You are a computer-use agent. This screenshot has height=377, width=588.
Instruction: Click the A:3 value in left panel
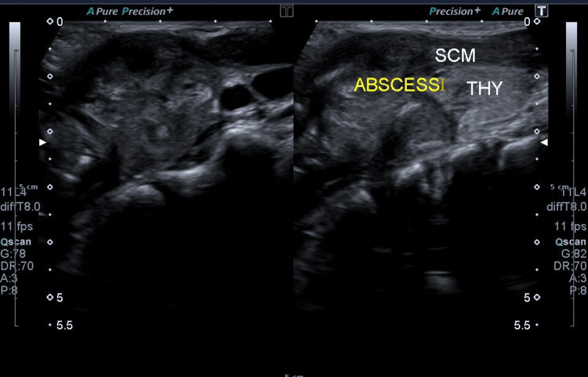[9, 278]
